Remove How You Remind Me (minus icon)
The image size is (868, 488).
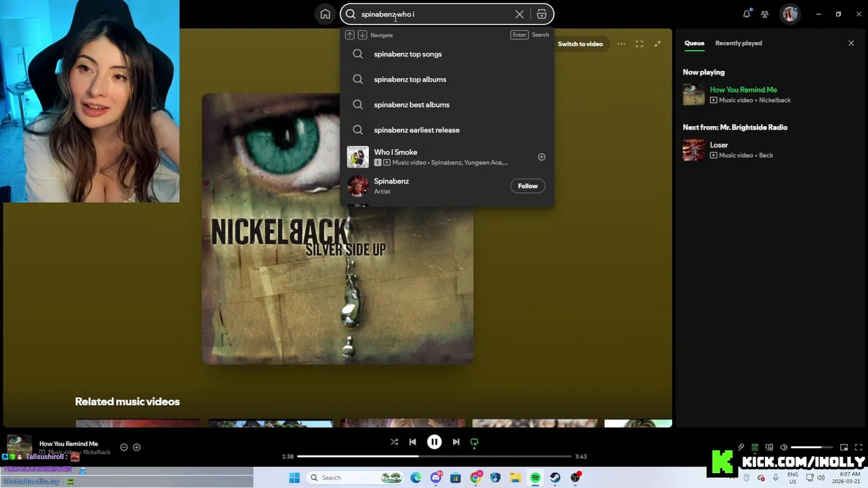123,447
